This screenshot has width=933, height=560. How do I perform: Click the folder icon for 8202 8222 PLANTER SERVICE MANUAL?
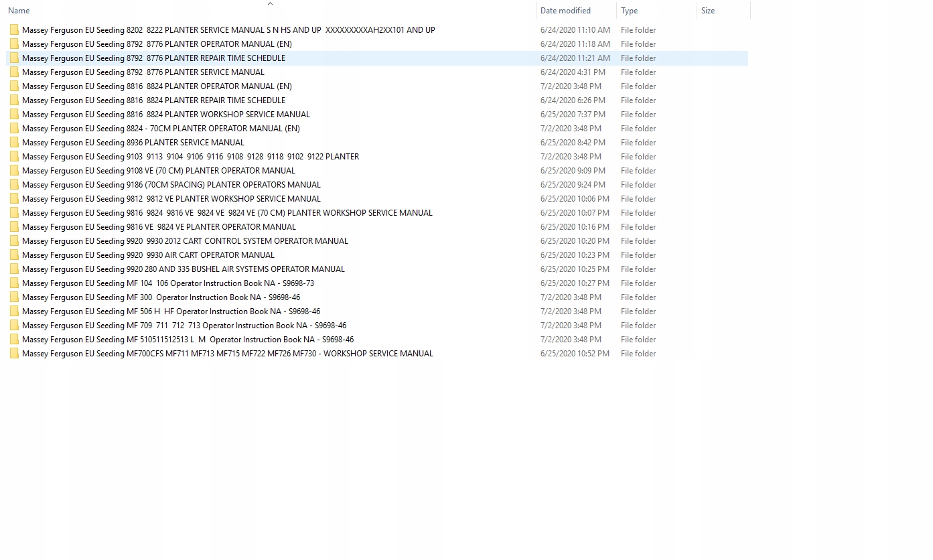(14, 30)
